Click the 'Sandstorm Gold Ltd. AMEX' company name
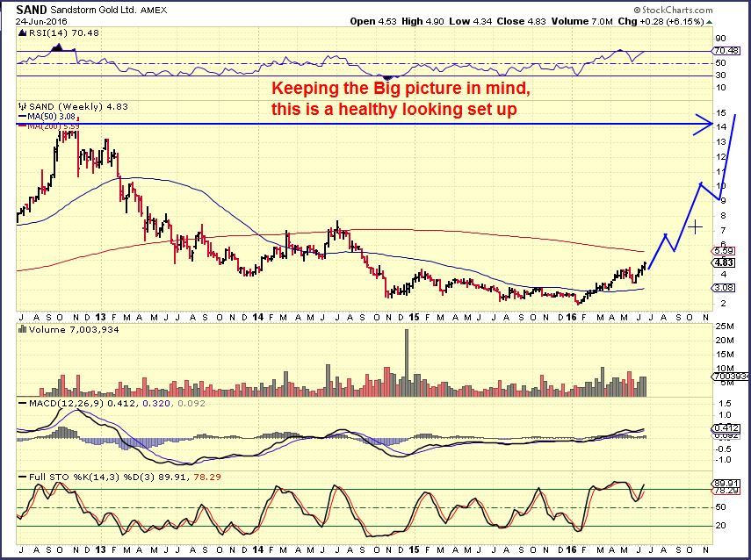Viewport: 751px width, 560px height. coord(108,10)
